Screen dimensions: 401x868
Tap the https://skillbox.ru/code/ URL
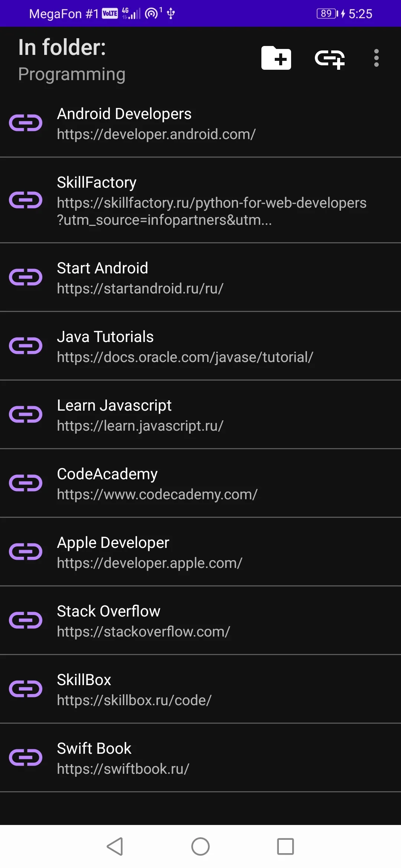tap(134, 700)
